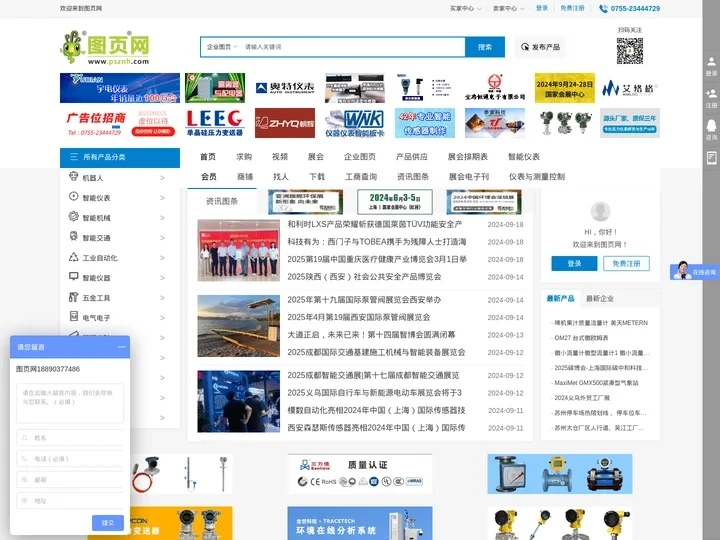Image resolution: width=720 pixels, height=540 pixels.
Task: Click the 机器人 category robot icon
Action: [x=73, y=176]
